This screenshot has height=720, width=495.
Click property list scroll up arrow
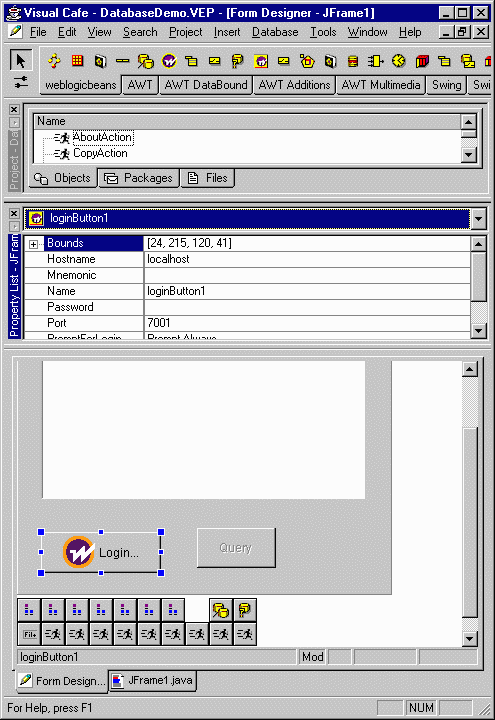pos(478,244)
